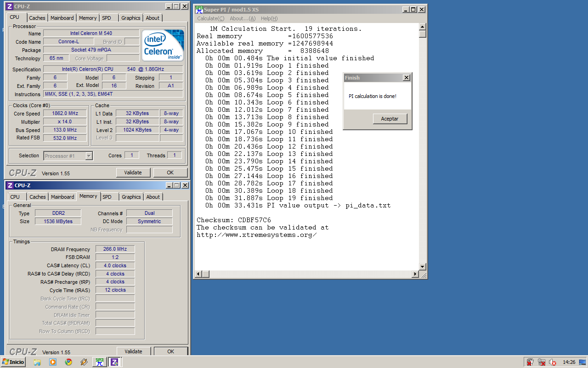The width and height of the screenshot is (588, 368).
Task: Click the Intel Celeron inside logo
Action: click(x=163, y=46)
